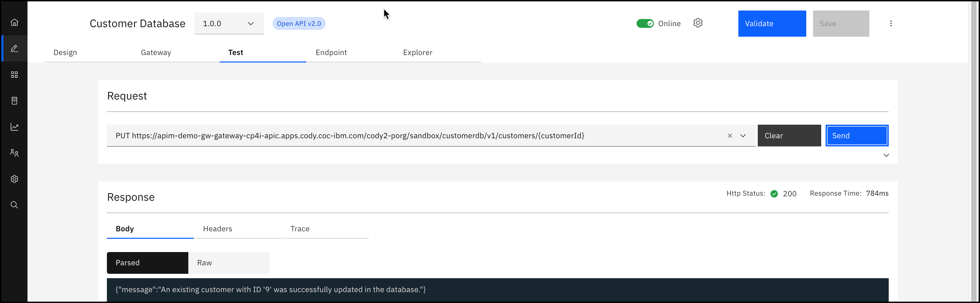The image size is (980, 303).
Task: Open the Manage tiles icon in sidebar
Action: pyautogui.click(x=15, y=75)
